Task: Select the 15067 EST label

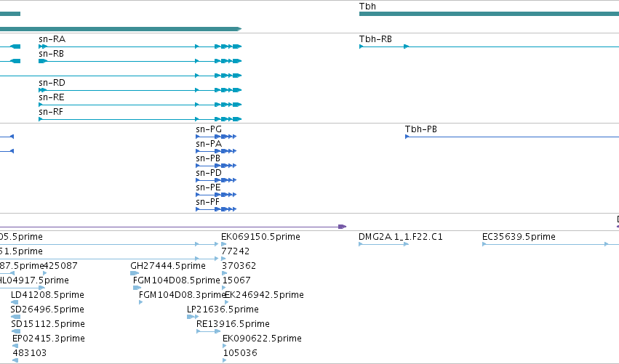Action: tap(236, 280)
